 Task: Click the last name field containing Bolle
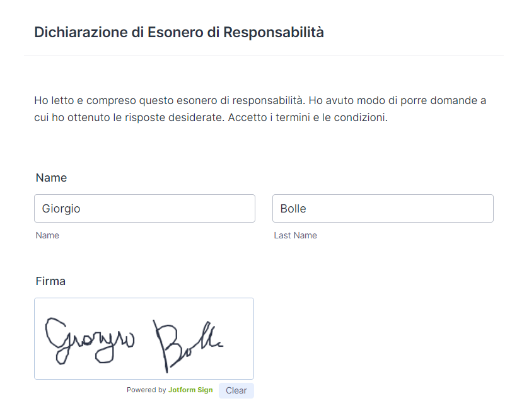(383, 209)
